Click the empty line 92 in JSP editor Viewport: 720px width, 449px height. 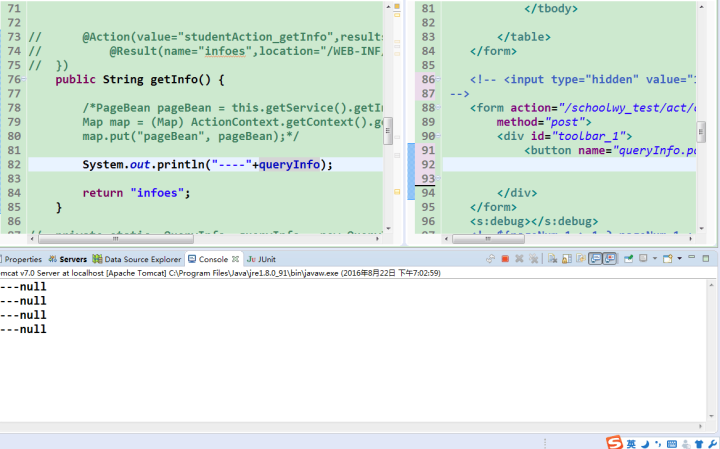click(x=569, y=164)
